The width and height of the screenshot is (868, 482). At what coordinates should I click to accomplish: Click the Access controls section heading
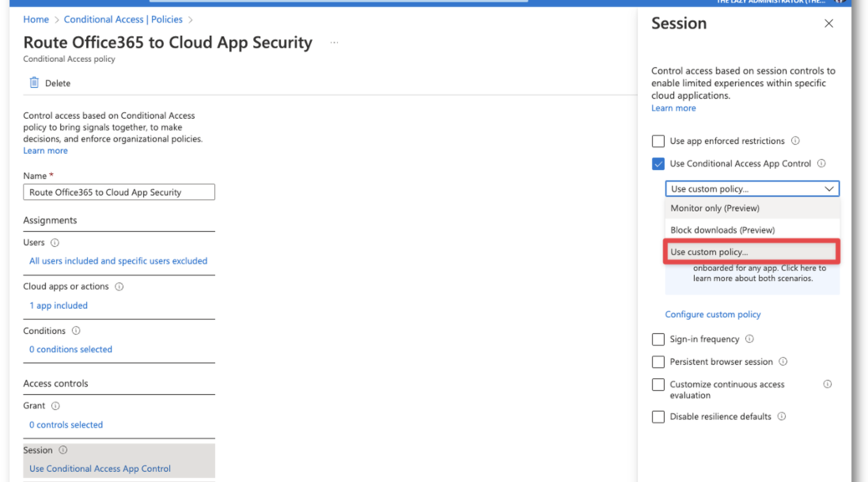coord(55,383)
